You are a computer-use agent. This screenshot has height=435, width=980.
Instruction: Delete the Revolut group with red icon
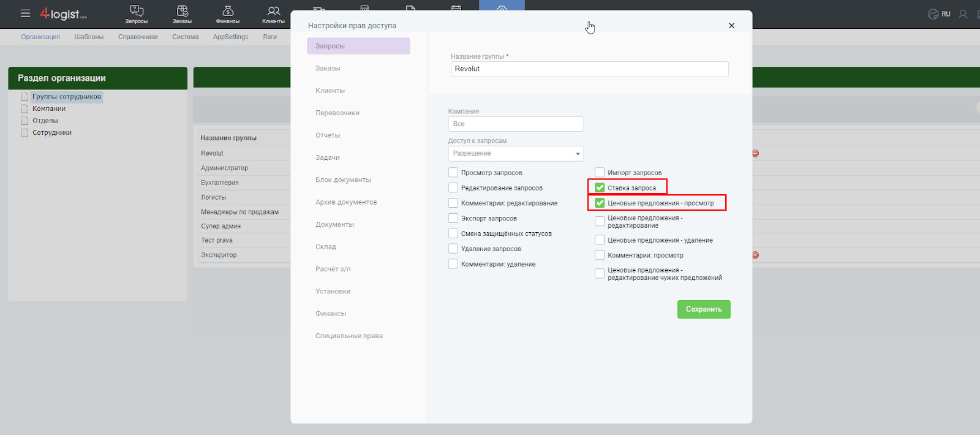pyautogui.click(x=755, y=153)
